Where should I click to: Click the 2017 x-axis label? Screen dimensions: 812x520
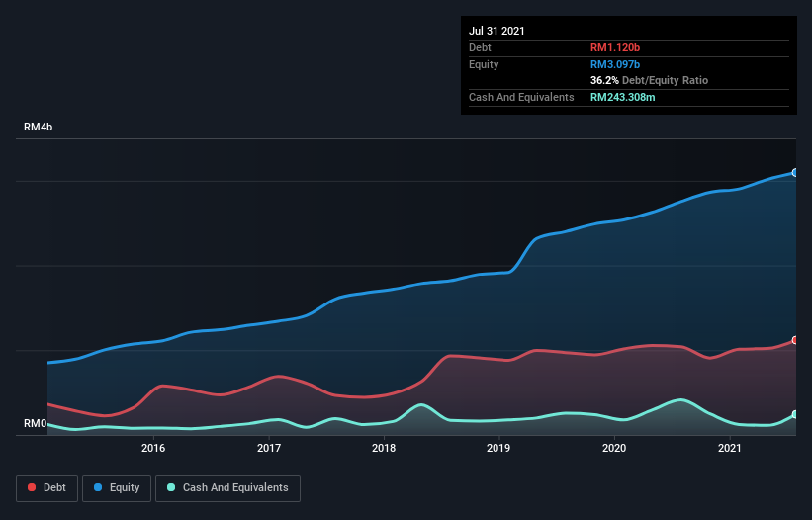coord(269,448)
